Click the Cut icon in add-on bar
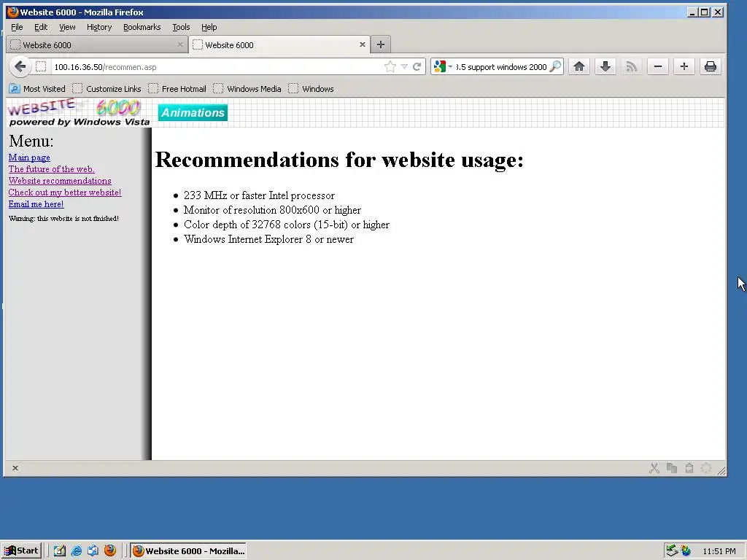Screen dimensions: 747x560 pos(654,468)
